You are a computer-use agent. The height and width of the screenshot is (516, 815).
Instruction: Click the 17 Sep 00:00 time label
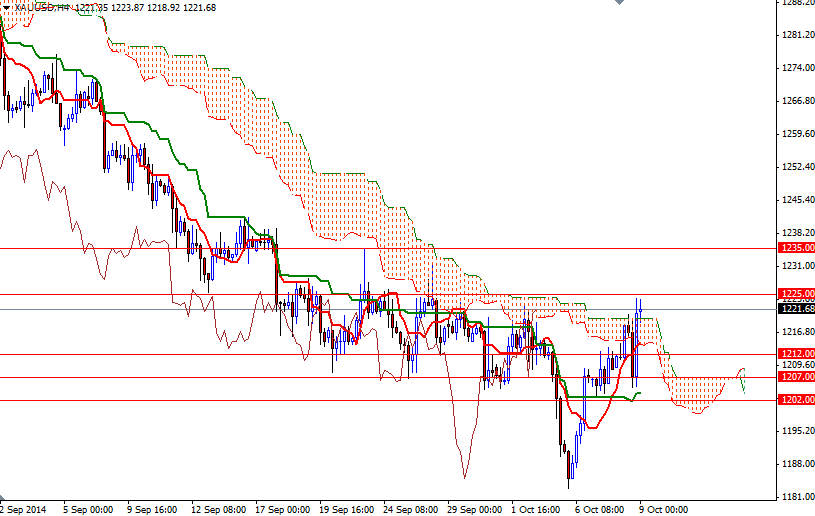284,508
